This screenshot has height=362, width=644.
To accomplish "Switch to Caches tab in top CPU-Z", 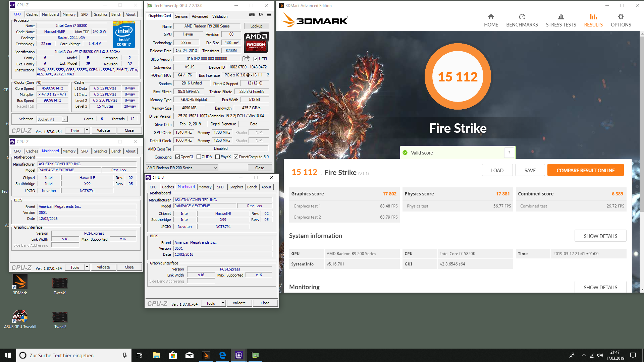I will [x=32, y=14].
